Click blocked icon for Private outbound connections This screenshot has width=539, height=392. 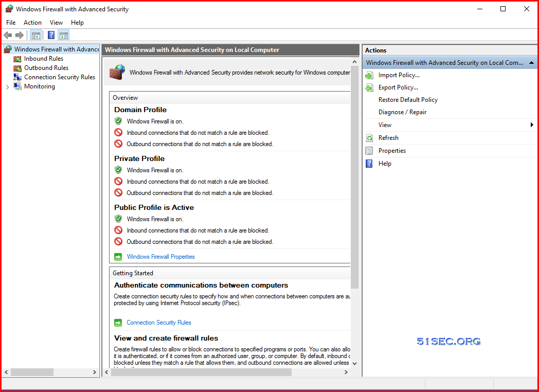click(x=118, y=192)
